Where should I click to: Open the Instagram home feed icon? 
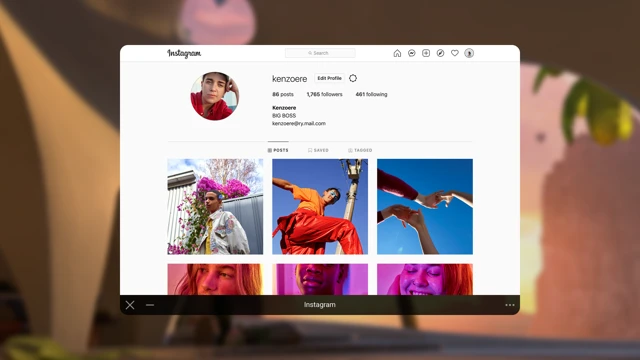397,53
